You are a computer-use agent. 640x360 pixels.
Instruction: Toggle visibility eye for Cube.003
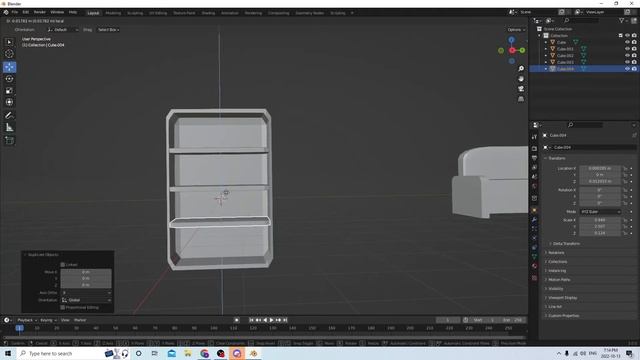(x=627, y=62)
